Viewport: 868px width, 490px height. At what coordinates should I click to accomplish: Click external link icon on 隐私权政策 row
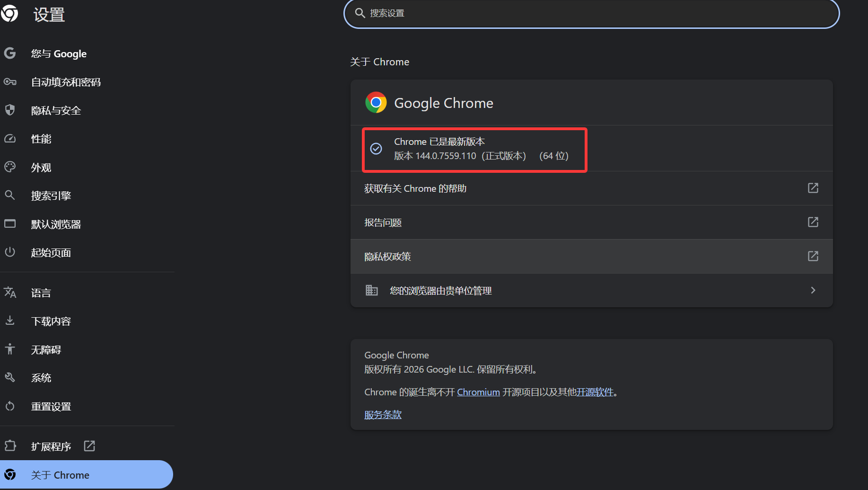pos(813,256)
